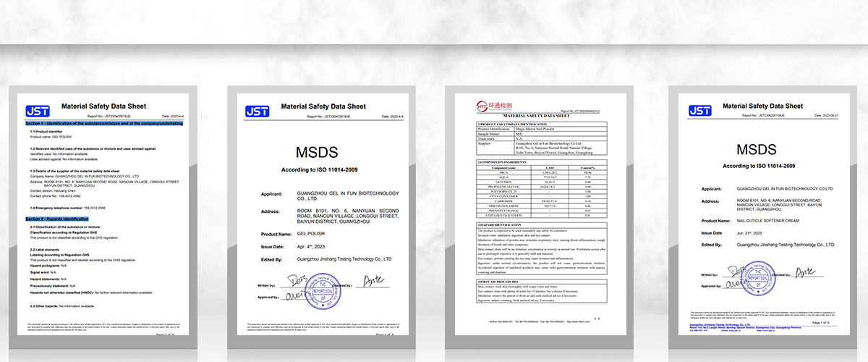This screenshot has width=868, height=362.
Task: Click the '2.2 Label elements' heading
Action: 46,250
